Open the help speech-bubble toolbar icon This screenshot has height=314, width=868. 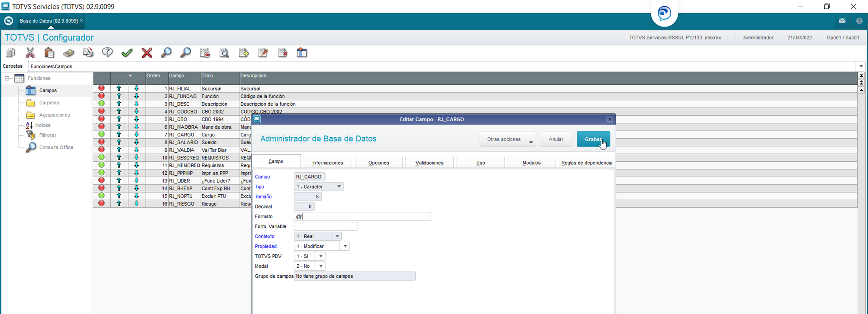coord(108,53)
